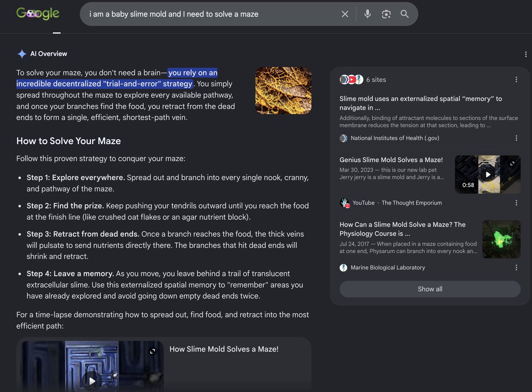
Task: Click the Follow this proven strategy sentence
Action: pos(101,158)
